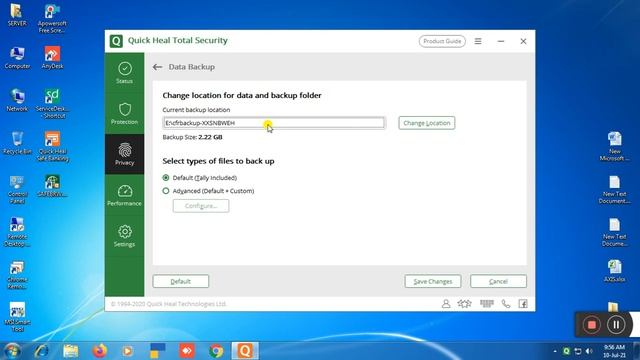Open the hamburger menu in Quick Heal
The height and width of the screenshot is (360, 640).
click(x=478, y=41)
